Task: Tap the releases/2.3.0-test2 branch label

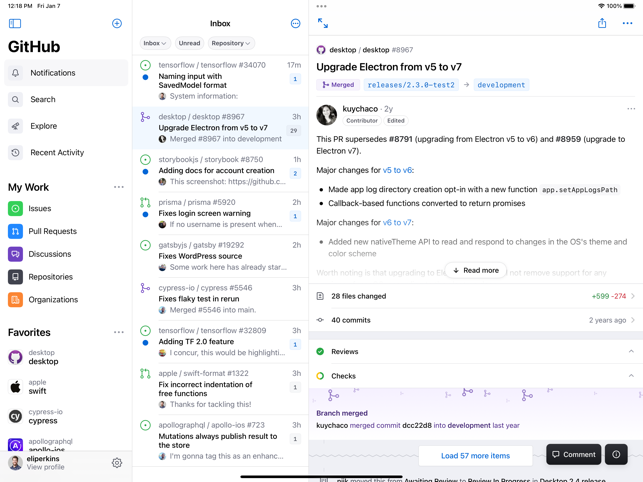Action: pyautogui.click(x=411, y=85)
